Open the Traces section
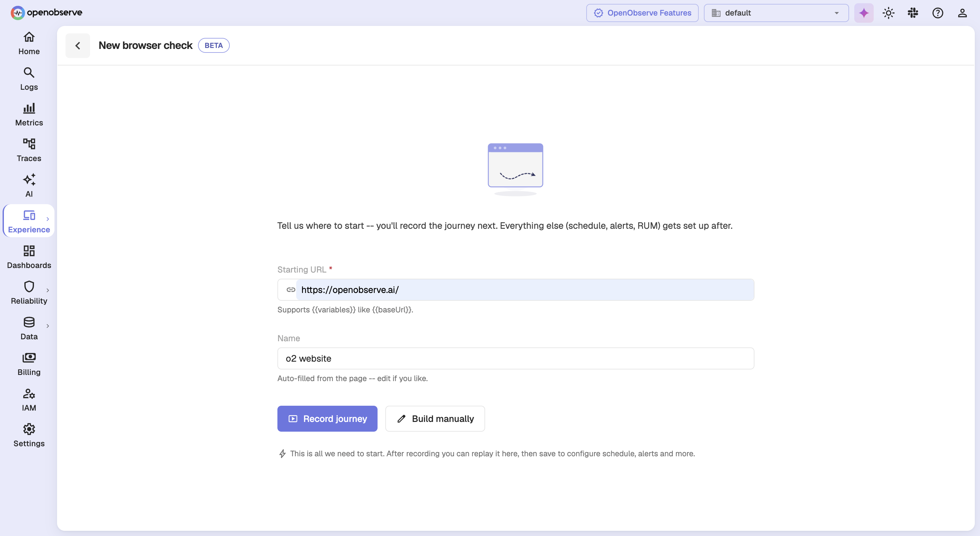This screenshot has height=536, width=980. click(29, 150)
